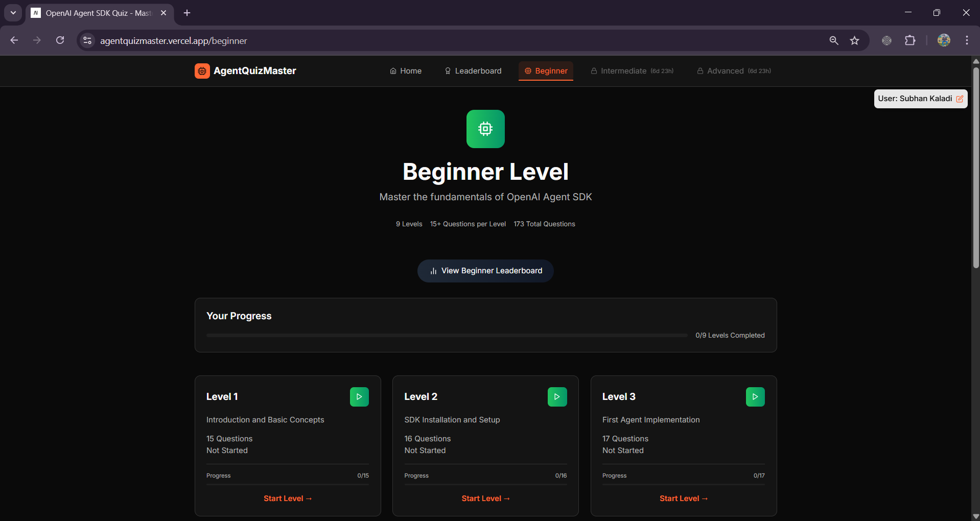
Task: Click the '15 Questions' text
Action: coord(229,439)
